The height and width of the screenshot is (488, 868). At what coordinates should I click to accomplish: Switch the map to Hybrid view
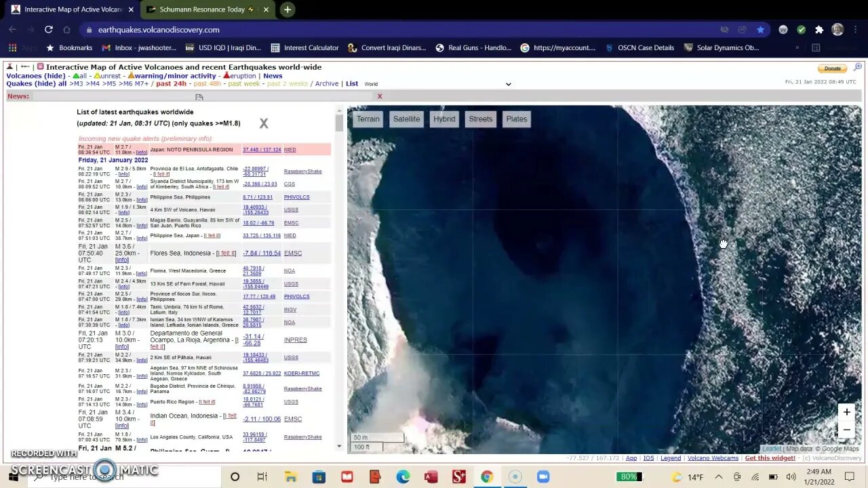444,119
